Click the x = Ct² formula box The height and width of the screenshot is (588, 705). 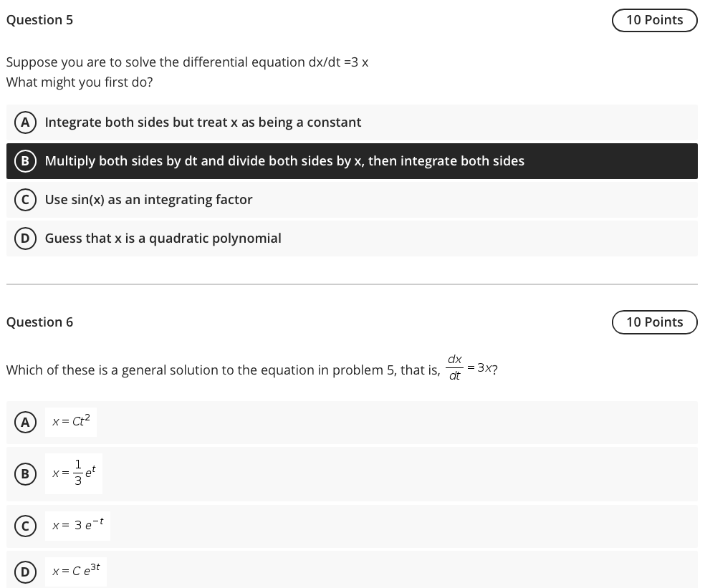(x=71, y=422)
